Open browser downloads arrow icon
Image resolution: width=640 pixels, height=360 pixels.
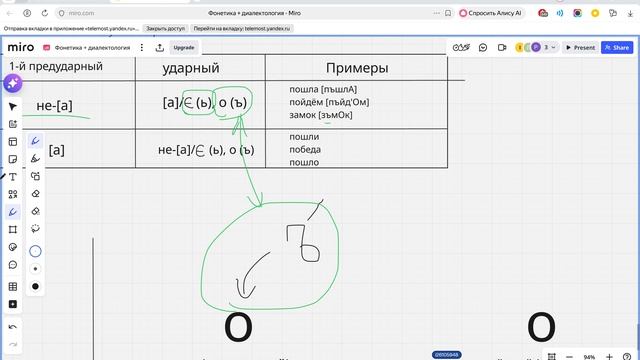630,13
